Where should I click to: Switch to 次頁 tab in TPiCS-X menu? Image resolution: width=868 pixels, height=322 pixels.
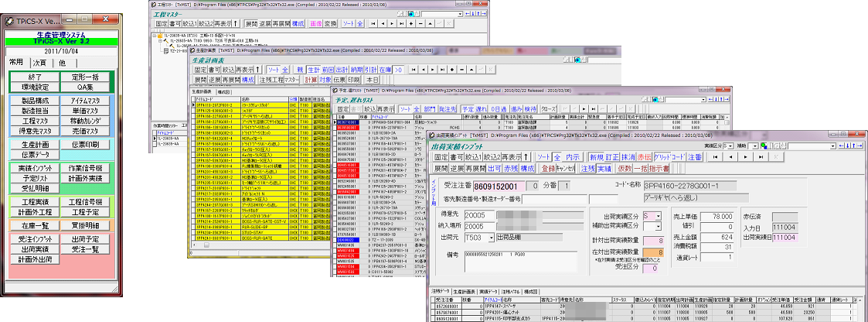tap(39, 62)
